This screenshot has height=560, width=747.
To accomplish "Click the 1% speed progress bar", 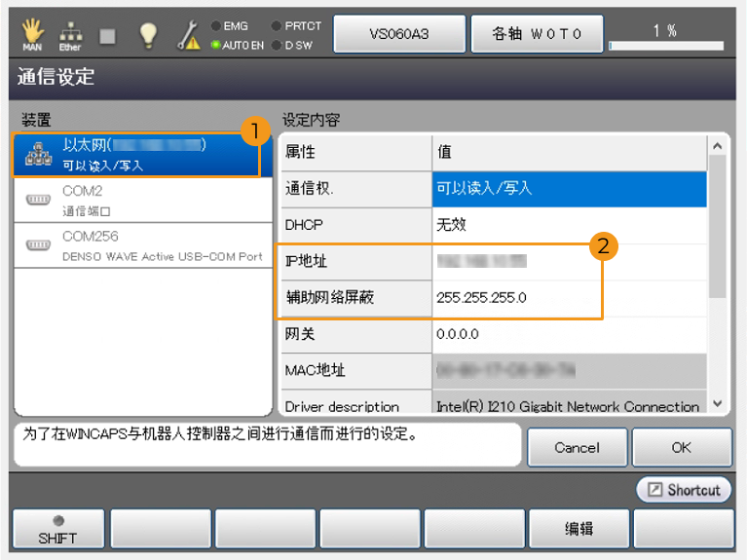I will (x=666, y=46).
